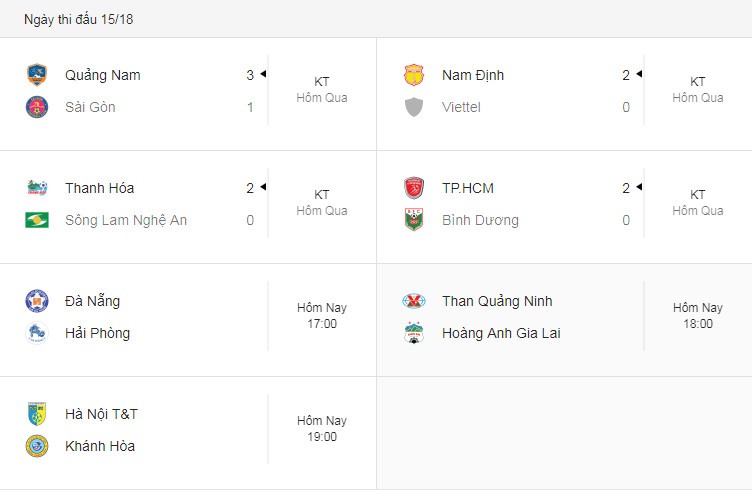This screenshot has height=490, width=752.
Task: Open the Hoàng Anh Gia Lai team link
Action: coord(501,333)
